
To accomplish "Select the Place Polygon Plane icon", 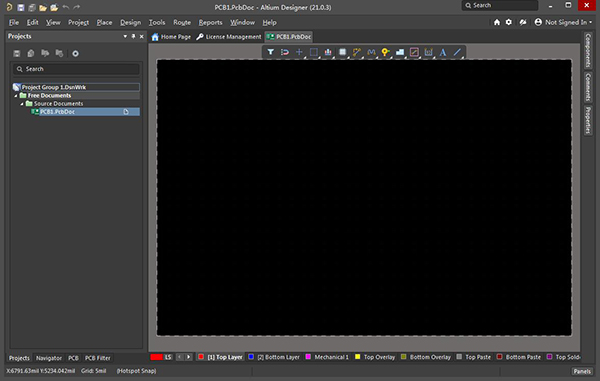I will [x=400, y=52].
